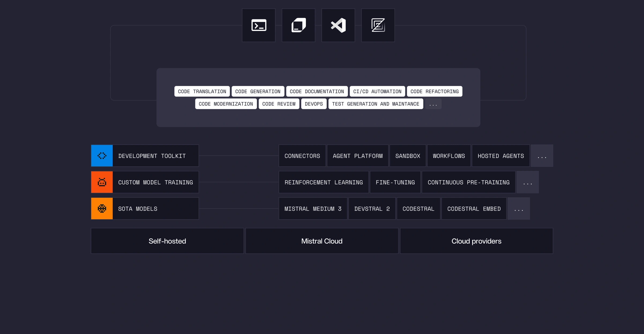
Task: Open the Development Toolkit label
Action: tap(156, 156)
